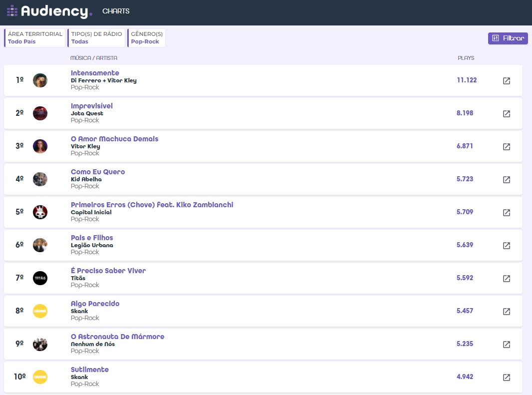
Task: Click artist name Legião Urbana
Action: tap(92, 245)
